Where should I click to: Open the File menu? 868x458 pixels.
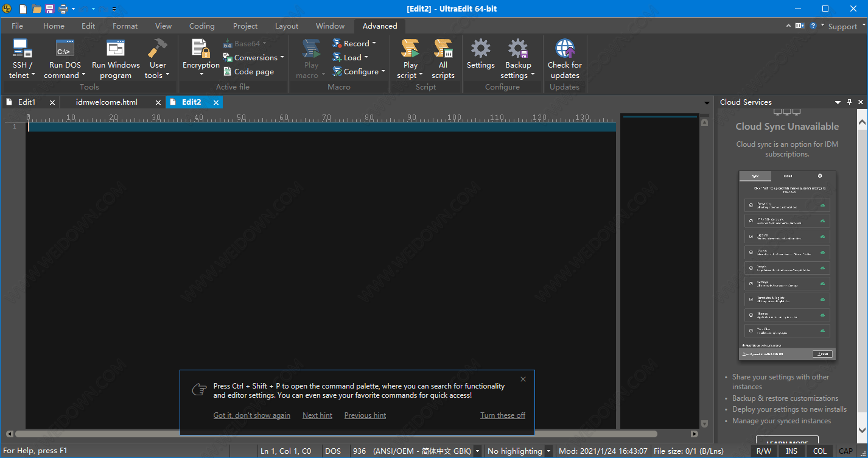[x=18, y=26]
